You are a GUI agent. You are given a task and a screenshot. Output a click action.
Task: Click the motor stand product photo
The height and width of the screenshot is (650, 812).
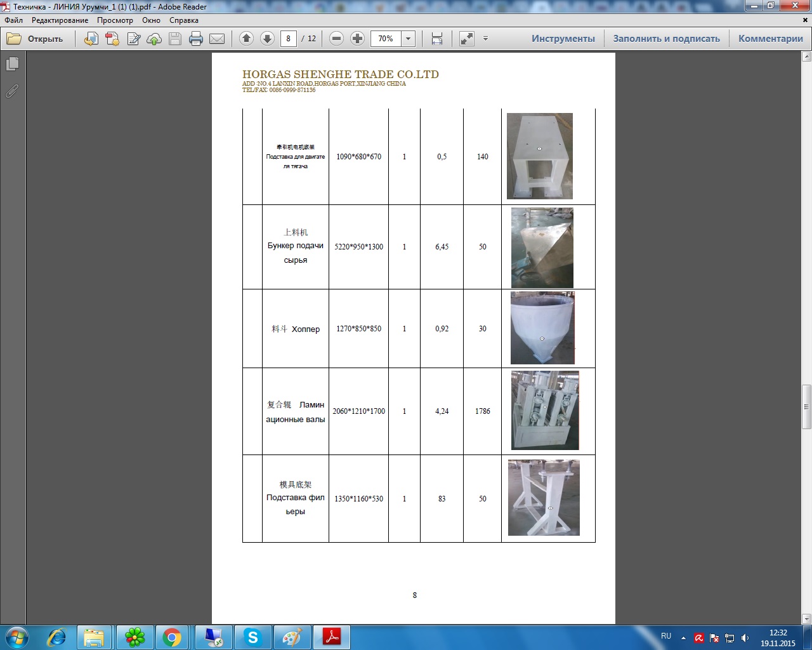540,156
